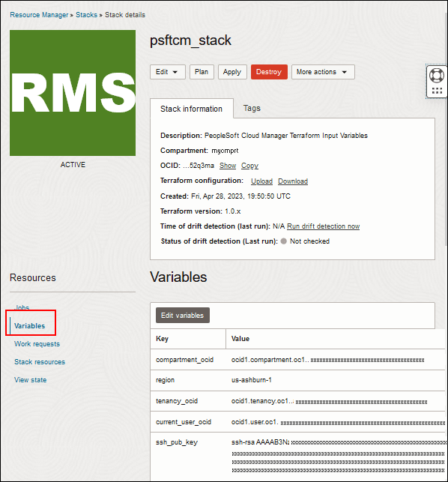The image size is (448, 482).
Task: Click the ssh-rsa AAAAB3N value
Action: click(338, 442)
